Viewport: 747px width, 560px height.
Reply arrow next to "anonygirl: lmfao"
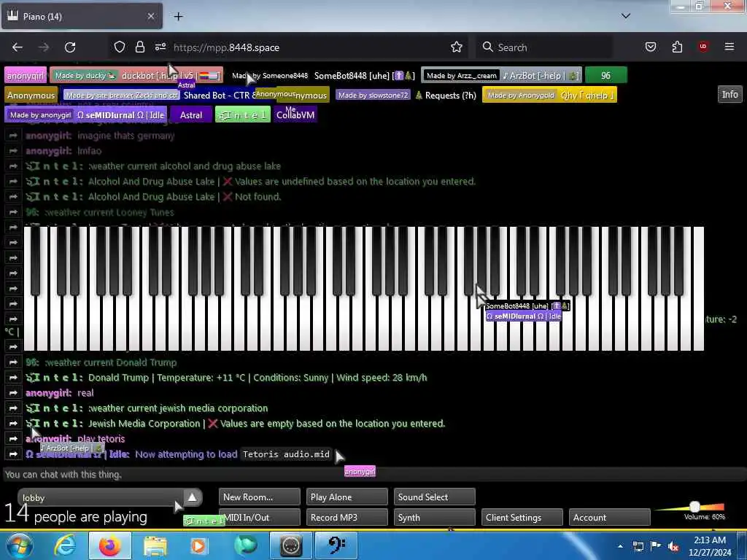point(13,151)
